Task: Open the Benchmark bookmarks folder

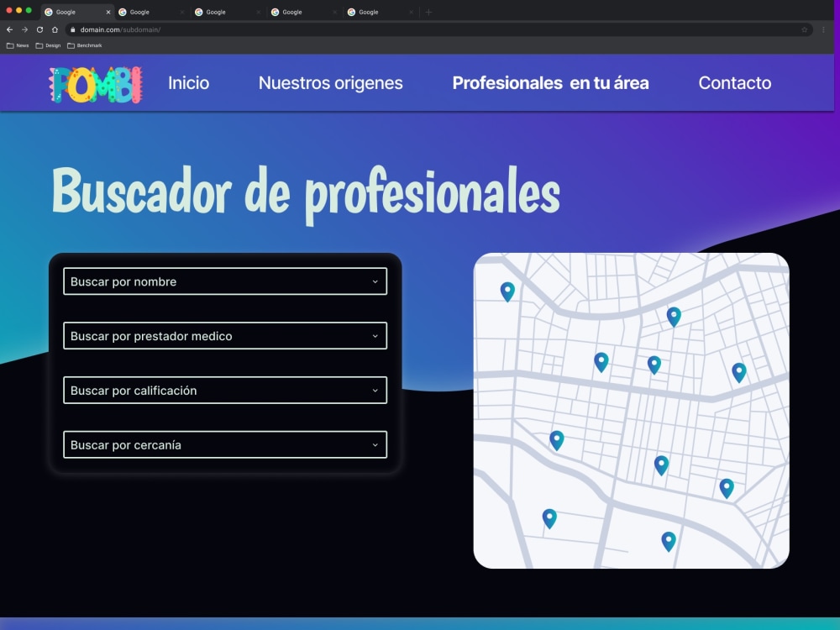Action: 85,45
